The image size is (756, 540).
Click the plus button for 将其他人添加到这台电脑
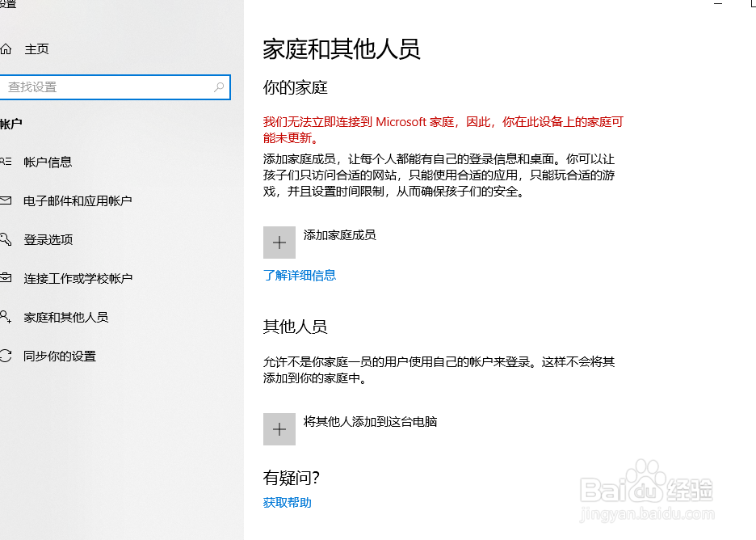(x=279, y=429)
